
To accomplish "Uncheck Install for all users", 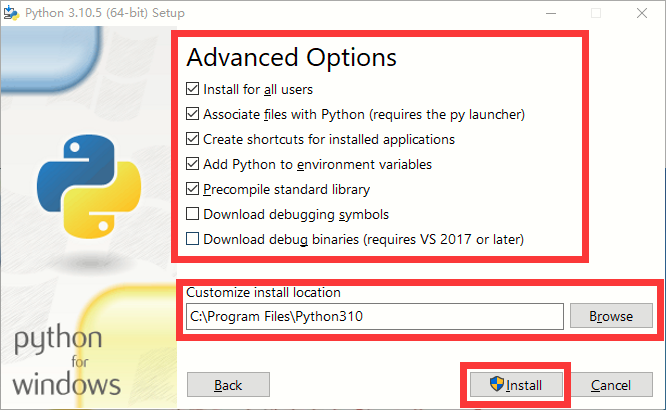I will tap(192, 89).
